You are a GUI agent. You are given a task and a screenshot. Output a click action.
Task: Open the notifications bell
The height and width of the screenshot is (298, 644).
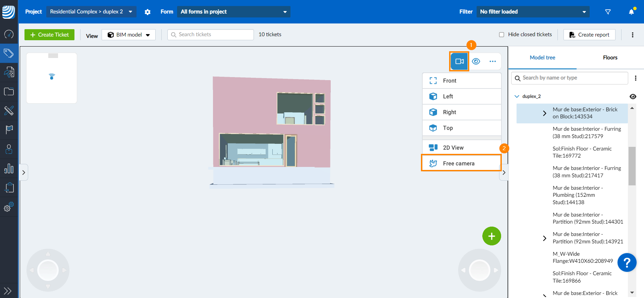coord(631,12)
